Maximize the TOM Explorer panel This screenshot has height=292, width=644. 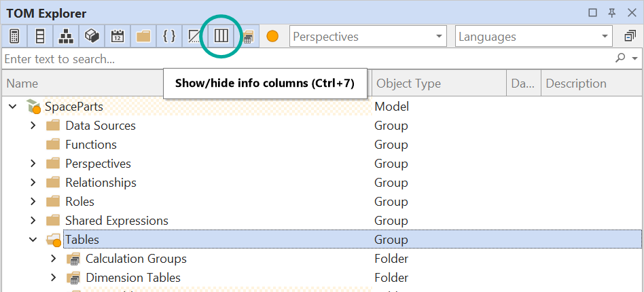pyautogui.click(x=592, y=13)
